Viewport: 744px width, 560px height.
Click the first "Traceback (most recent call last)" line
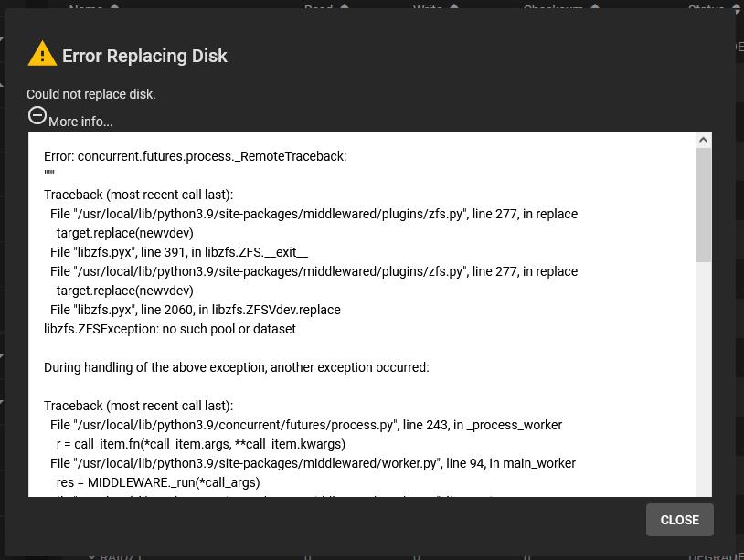pyautogui.click(x=138, y=195)
